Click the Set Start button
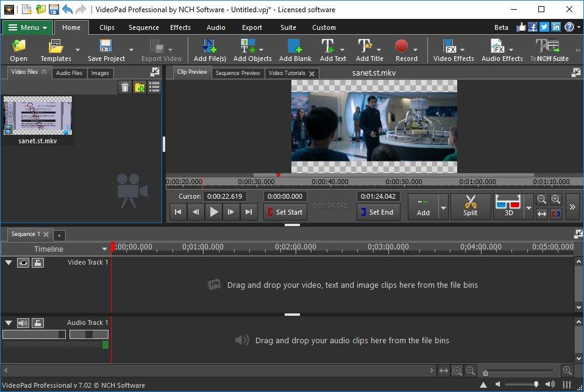Image resolution: width=584 pixels, height=392 pixels. point(285,212)
